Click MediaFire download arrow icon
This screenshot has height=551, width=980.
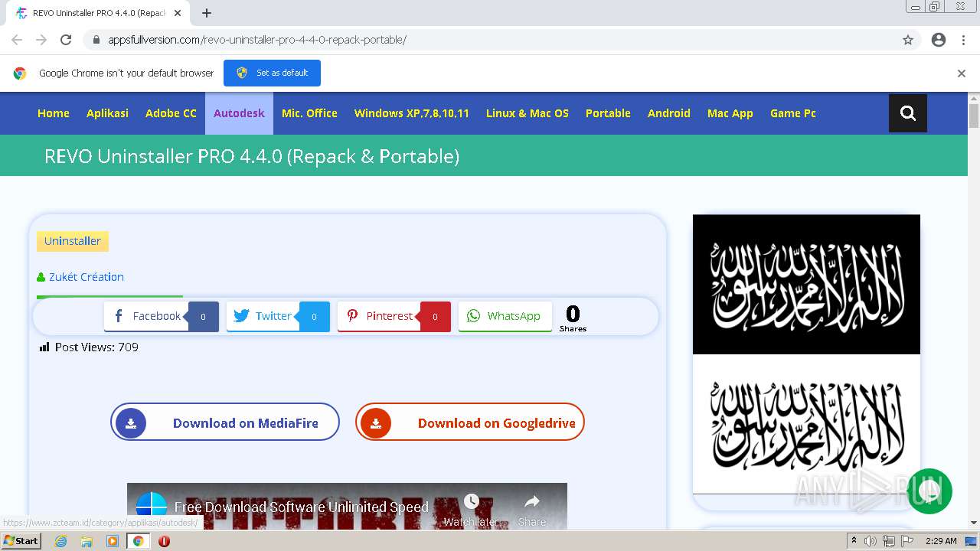pos(131,423)
